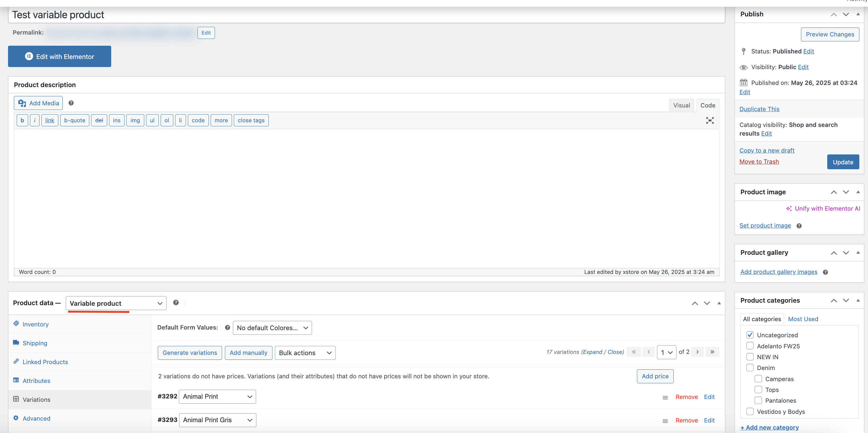The width and height of the screenshot is (868, 433).
Task: Uncheck Uncategorized category
Action: (750, 335)
